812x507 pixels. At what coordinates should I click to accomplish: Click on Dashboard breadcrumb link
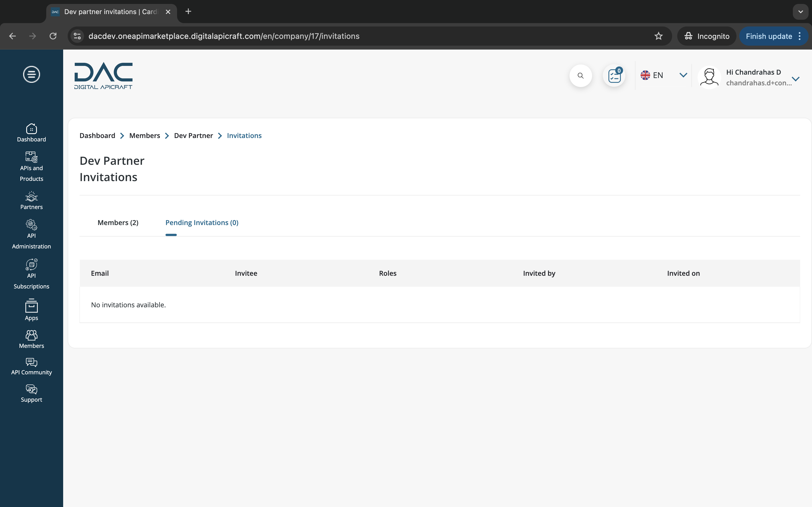[x=97, y=135]
